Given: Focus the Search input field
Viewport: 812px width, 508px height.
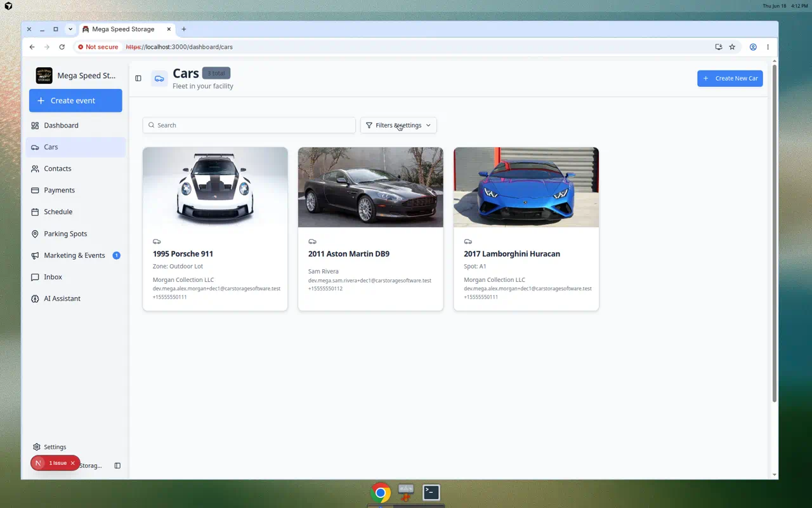Looking at the screenshot, I should click(249, 125).
